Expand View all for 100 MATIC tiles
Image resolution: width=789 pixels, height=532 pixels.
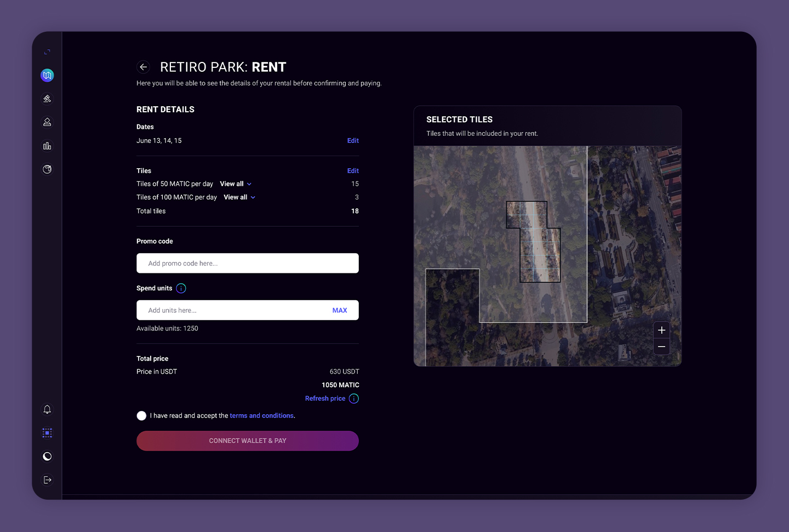point(239,197)
